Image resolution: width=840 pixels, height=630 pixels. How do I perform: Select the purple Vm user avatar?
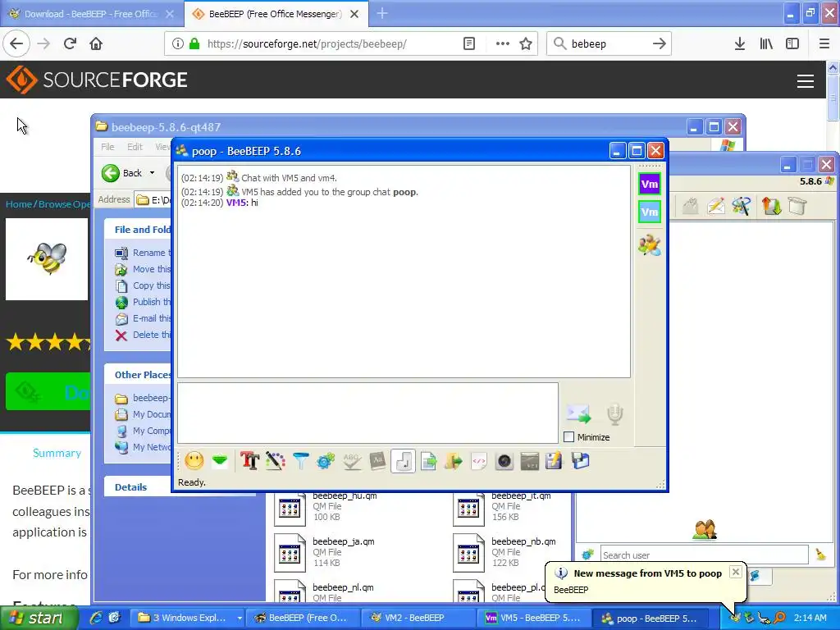click(x=650, y=185)
